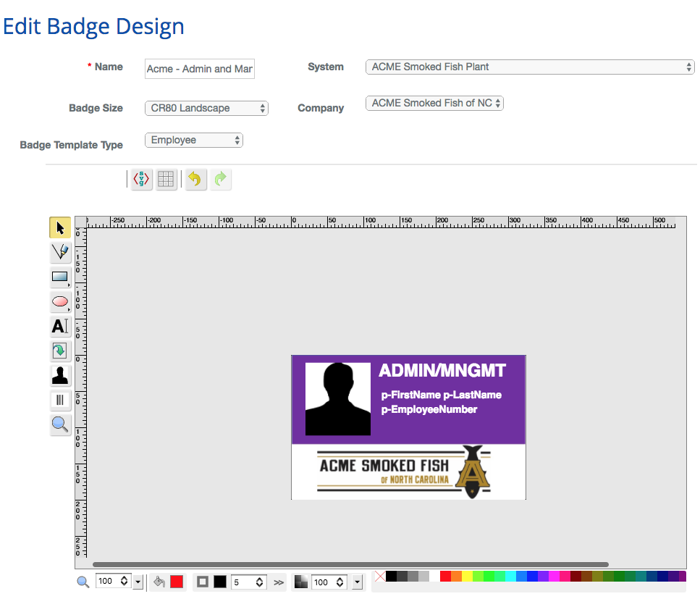Toggle the stroke style square

tap(202, 582)
